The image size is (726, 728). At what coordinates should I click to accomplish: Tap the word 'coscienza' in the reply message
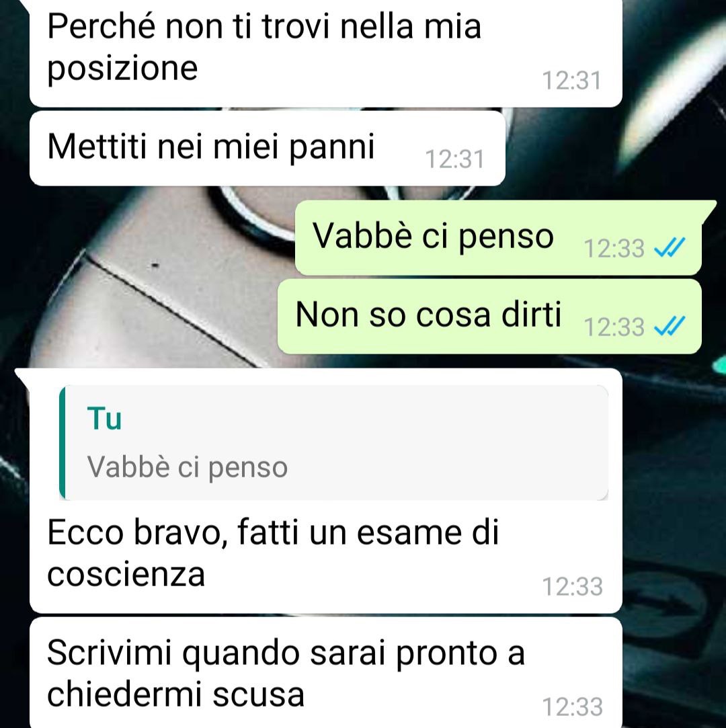pyautogui.click(x=126, y=575)
